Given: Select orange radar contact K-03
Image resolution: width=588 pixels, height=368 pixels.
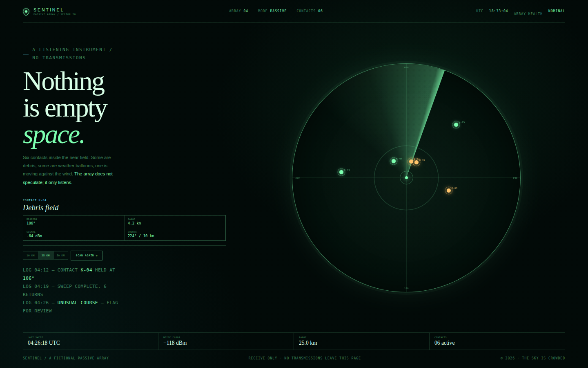Looking at the screenshot, I should pyautogui.click(x=449, y=191).
